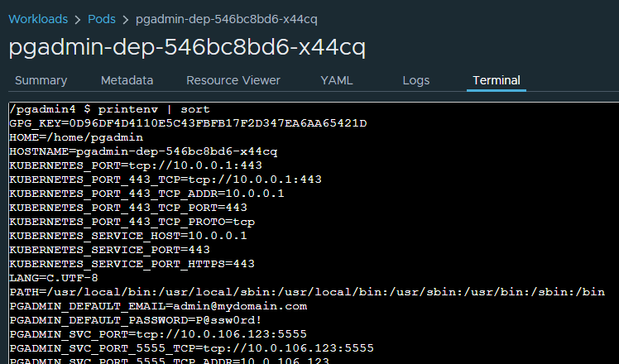Click the PGADMIN_SVC_PORT=tcp://10.0.106.123:5555 line
This screenshot has width=619, height=364.
[x=158, y=334]
